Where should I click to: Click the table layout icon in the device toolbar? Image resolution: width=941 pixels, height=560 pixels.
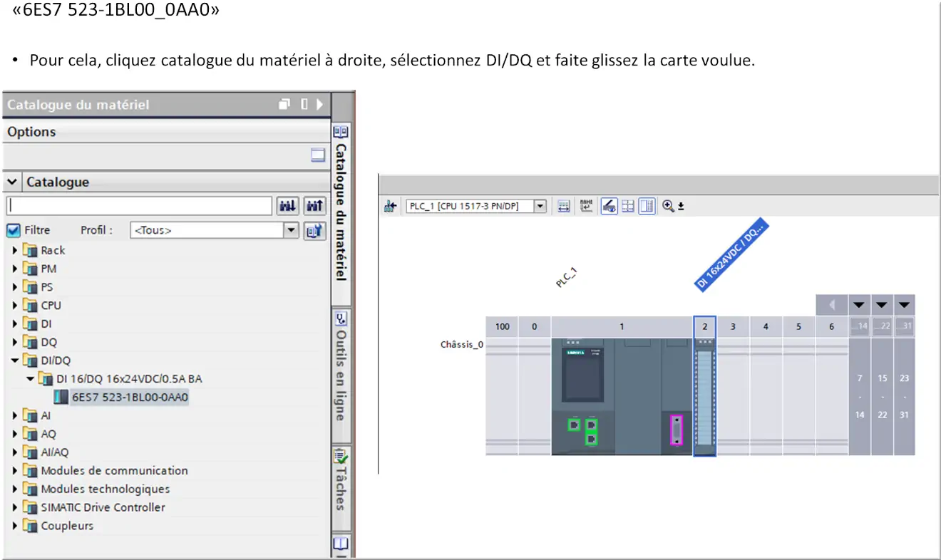click(x=628, y=206)
